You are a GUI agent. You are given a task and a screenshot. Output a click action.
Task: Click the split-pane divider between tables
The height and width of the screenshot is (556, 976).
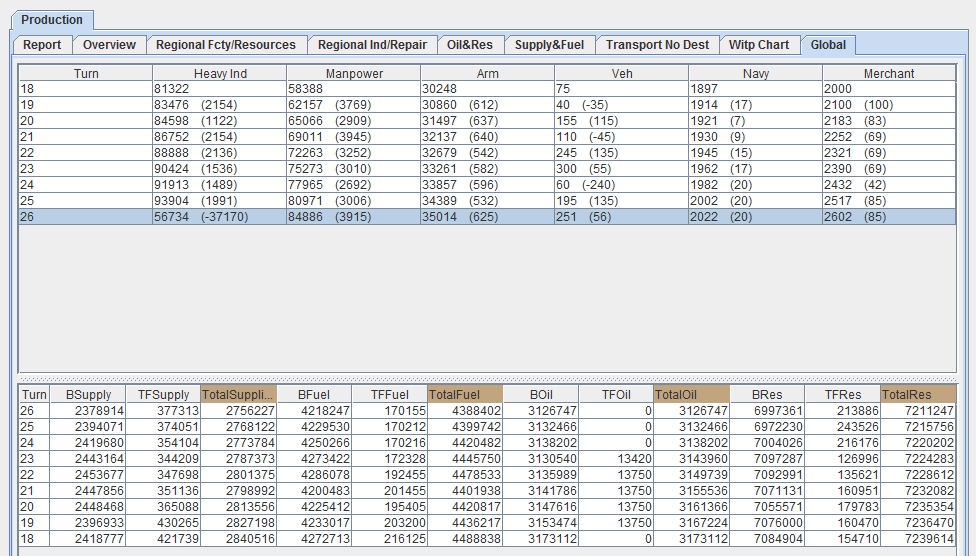487,379
